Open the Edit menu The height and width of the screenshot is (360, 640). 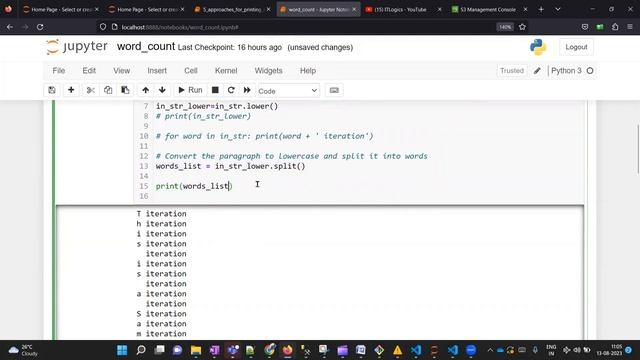click(x=89, y=71)
